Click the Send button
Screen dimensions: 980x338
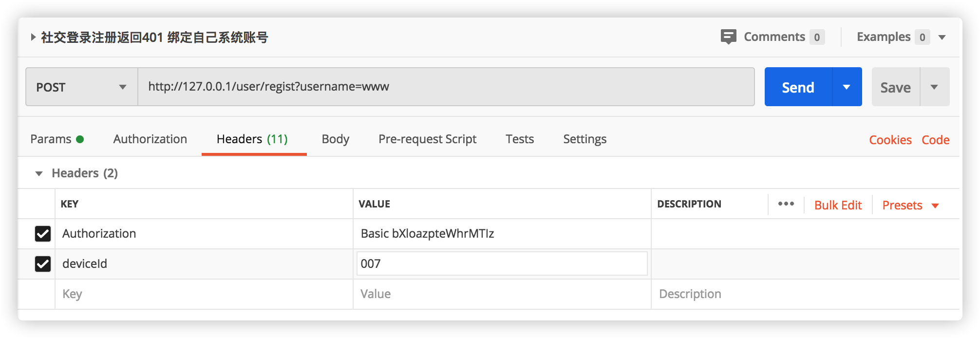798,87
